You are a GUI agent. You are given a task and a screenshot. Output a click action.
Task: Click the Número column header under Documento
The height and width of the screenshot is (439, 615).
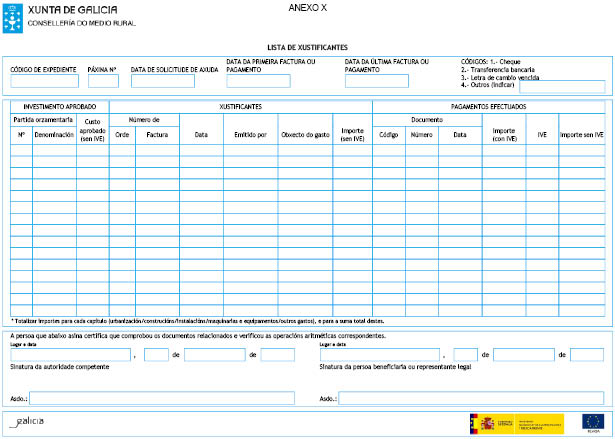tap(422, 135)
